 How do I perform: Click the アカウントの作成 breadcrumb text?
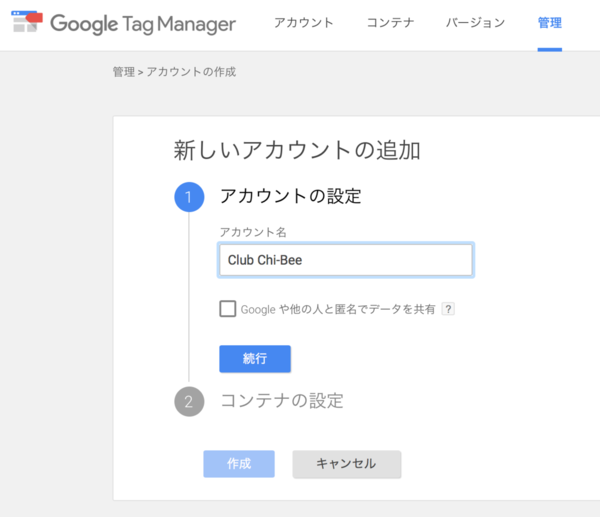click(191, 72)
